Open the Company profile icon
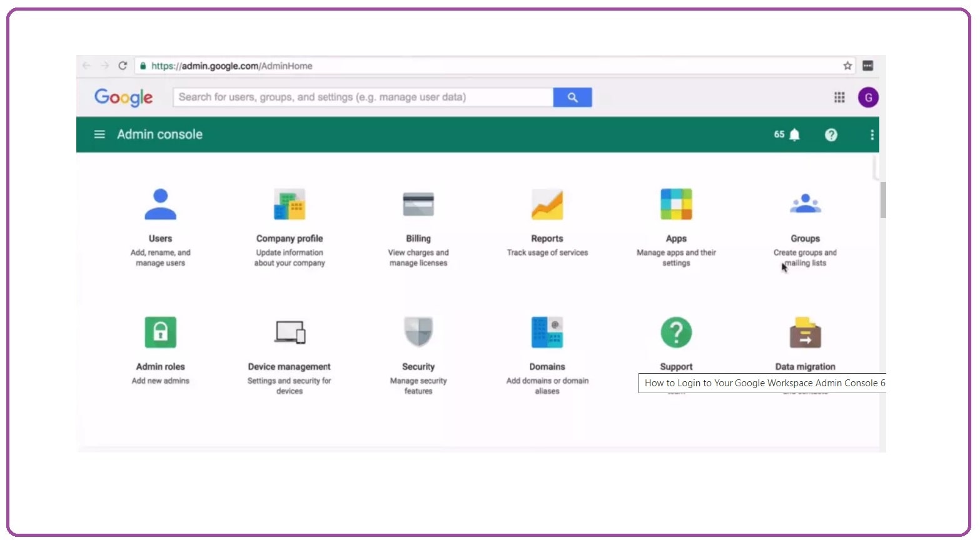Image resolution: width=980 pixels, height=545 pixels. pyautogui.click(x=289, y=204)
